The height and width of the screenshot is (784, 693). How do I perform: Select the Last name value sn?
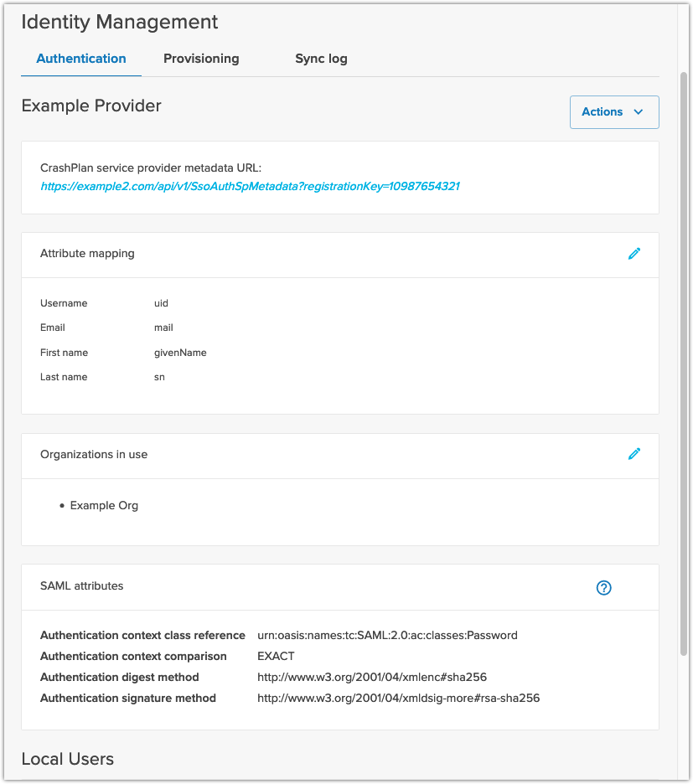point(159,377)
